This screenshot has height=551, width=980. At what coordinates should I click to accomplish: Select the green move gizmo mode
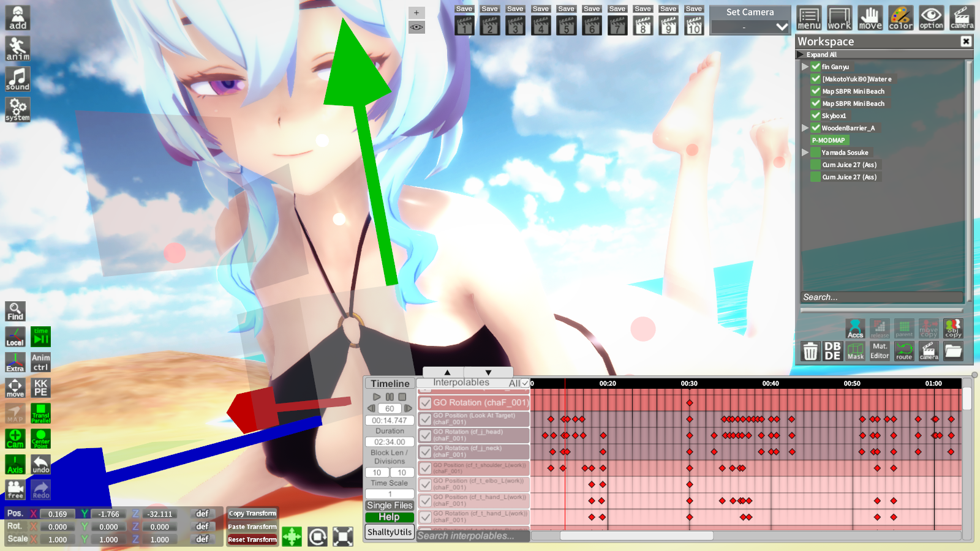(292, 537)
